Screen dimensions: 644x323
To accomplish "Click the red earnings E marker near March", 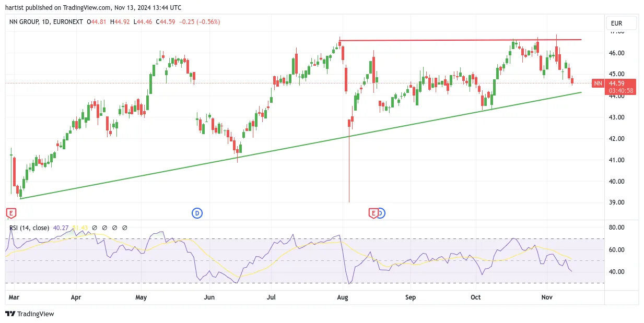I will pos(10,213).
